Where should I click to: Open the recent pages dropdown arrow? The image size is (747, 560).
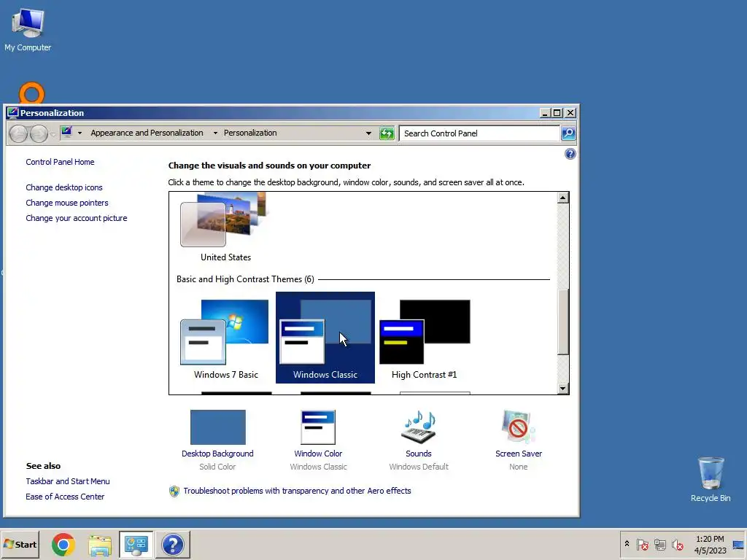pos(53,134)
